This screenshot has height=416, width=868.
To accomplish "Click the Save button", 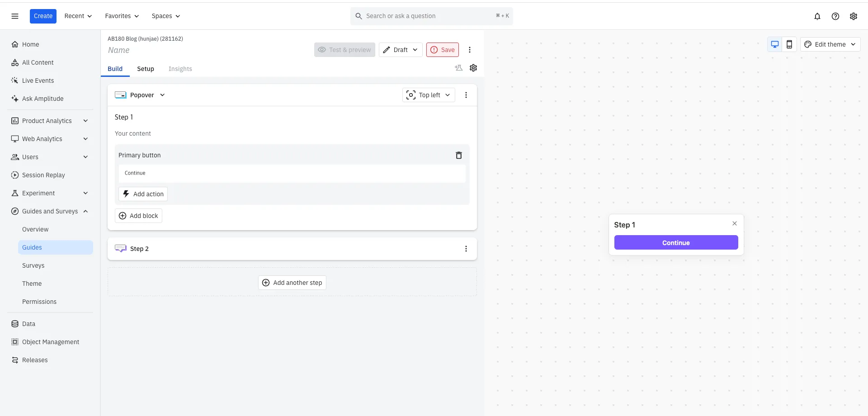I will point(443,50).
